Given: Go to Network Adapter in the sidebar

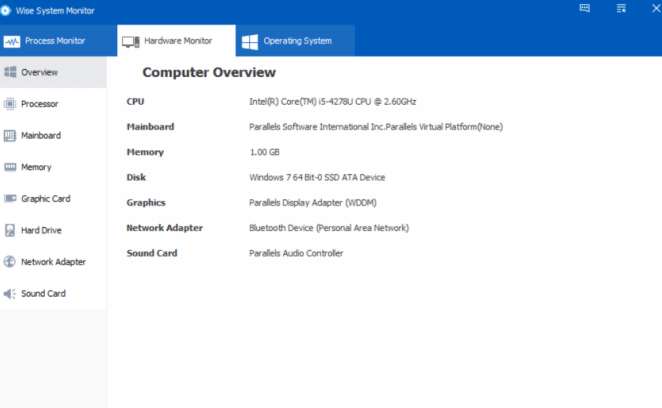Looking at the screenshot, I should tap(53, 262).
